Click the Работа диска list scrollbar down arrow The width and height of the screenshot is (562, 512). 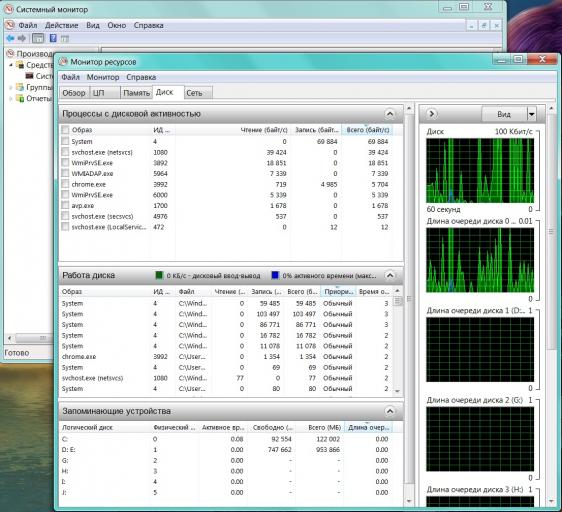point(397,391)
